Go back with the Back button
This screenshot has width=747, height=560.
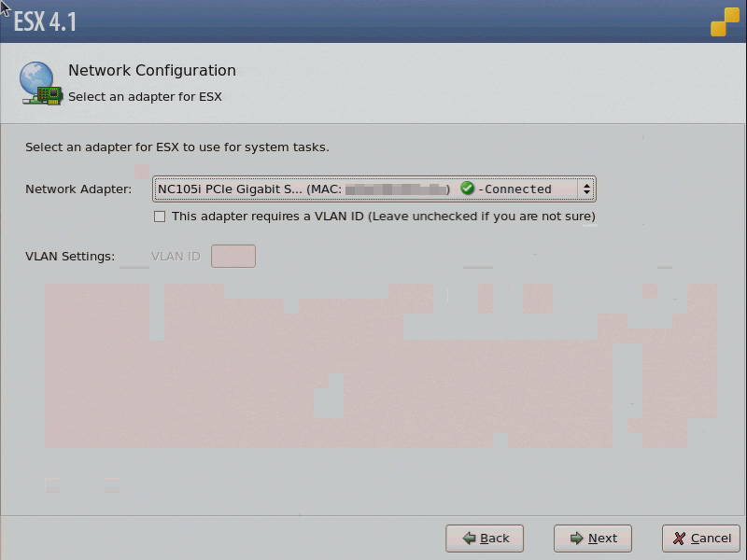(x=485, y=539)
